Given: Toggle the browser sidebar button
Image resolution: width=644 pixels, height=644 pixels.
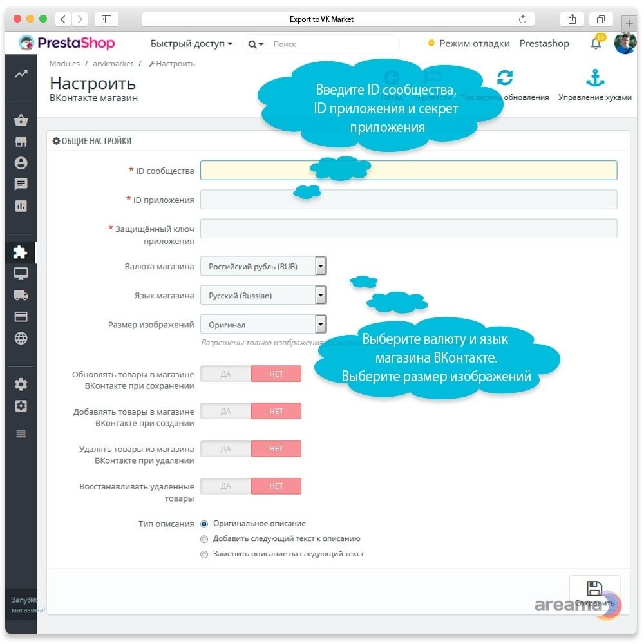Looking at the screenshot, I should pyautogui.click(x=106, y=19).
